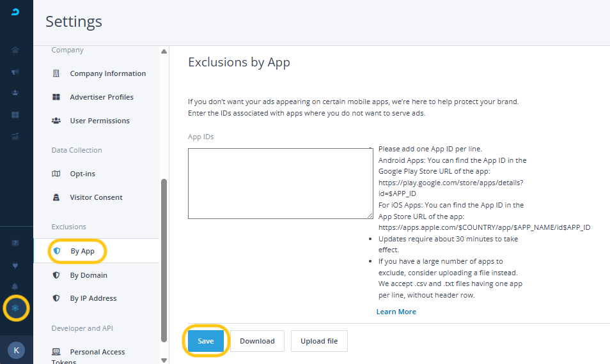
Task: Open reports chart icon in sidebar
Action: coord(15,135)
